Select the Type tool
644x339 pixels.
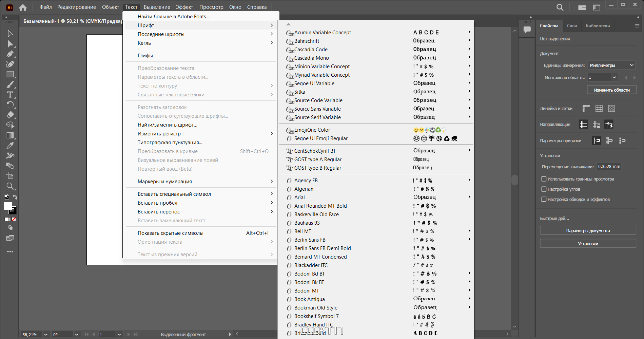coord(10,95)
